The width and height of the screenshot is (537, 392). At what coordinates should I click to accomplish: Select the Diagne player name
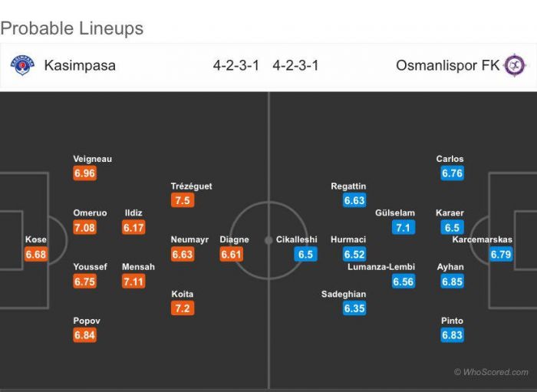(234, 240)
